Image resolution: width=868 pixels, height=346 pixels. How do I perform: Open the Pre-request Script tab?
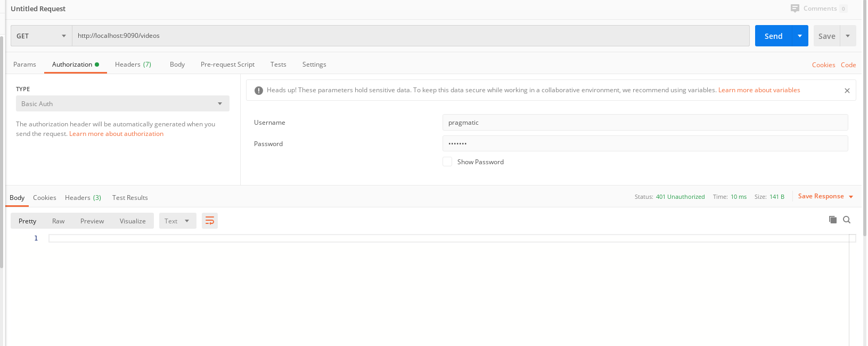pos(227,65)
